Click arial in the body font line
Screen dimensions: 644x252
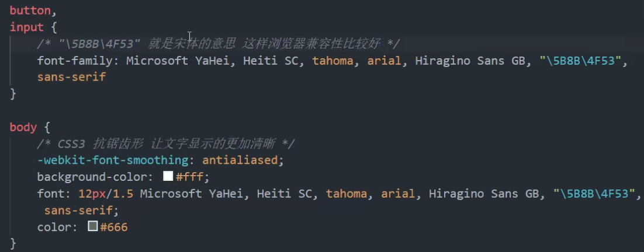pos(398,194)
